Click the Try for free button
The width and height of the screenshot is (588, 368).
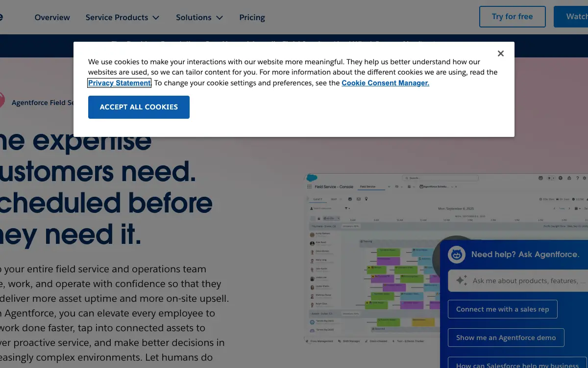pos(512,17)
